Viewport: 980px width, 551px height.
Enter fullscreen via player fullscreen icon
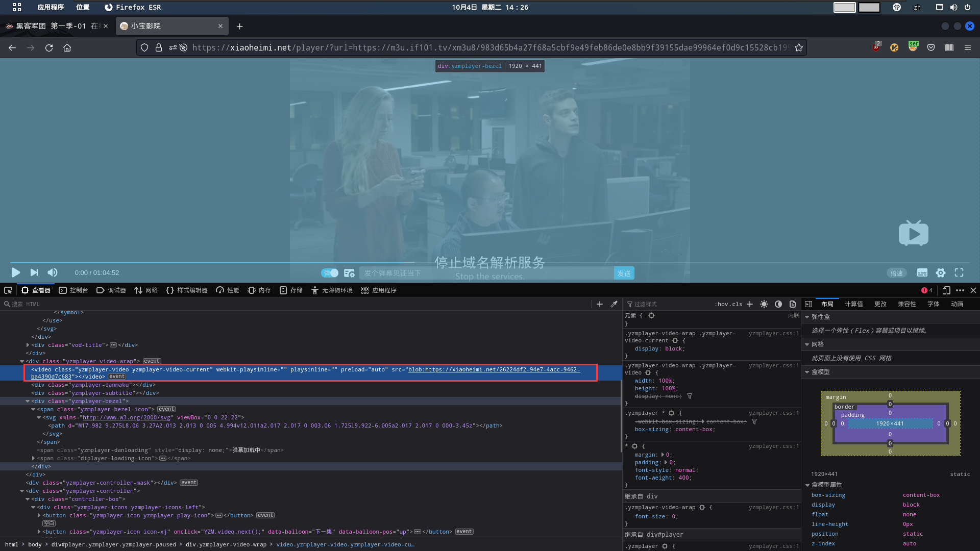[x=959, y=273]
